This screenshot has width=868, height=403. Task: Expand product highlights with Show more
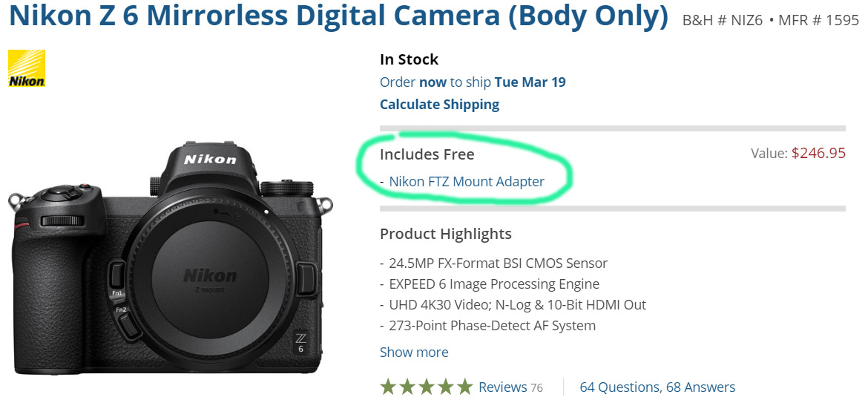414,353
